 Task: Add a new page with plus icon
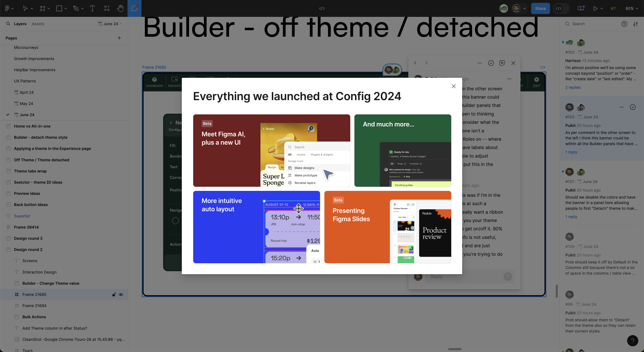pos(119,38)
